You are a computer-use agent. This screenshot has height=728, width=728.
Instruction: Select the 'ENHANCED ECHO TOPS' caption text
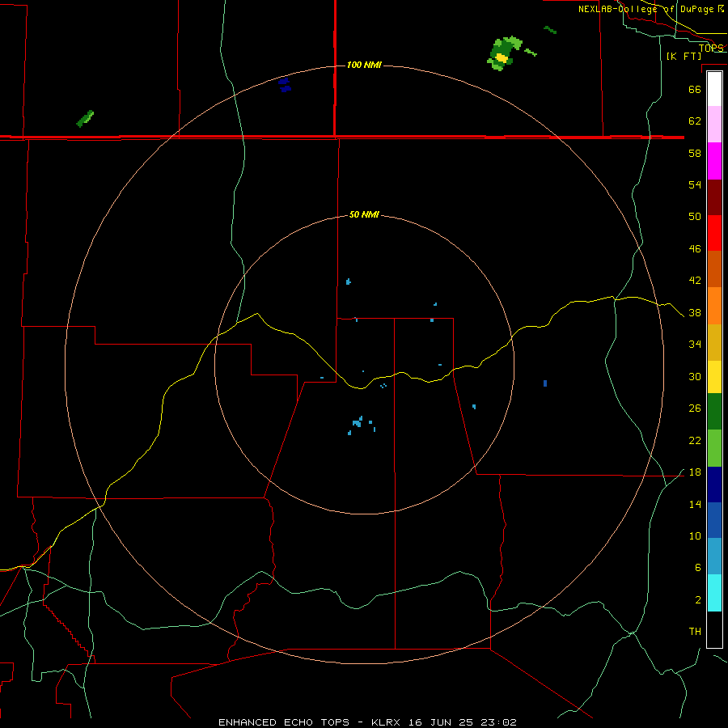point(284,722)
